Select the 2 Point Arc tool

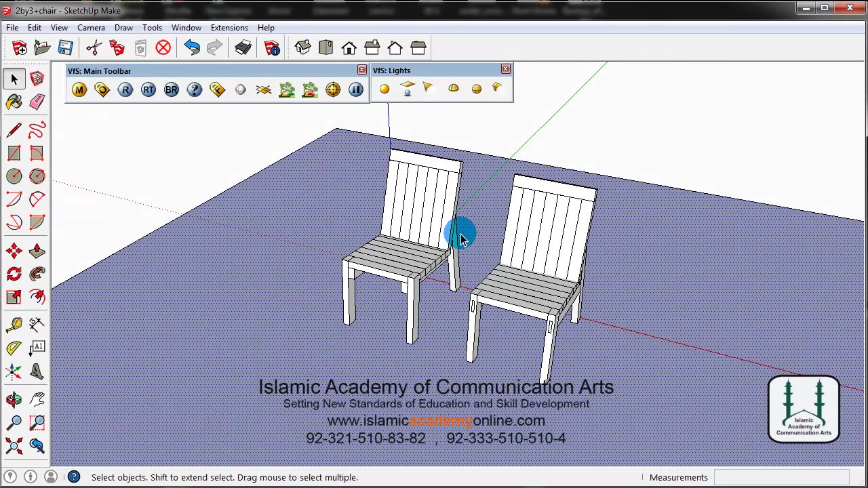click(37, 199)
